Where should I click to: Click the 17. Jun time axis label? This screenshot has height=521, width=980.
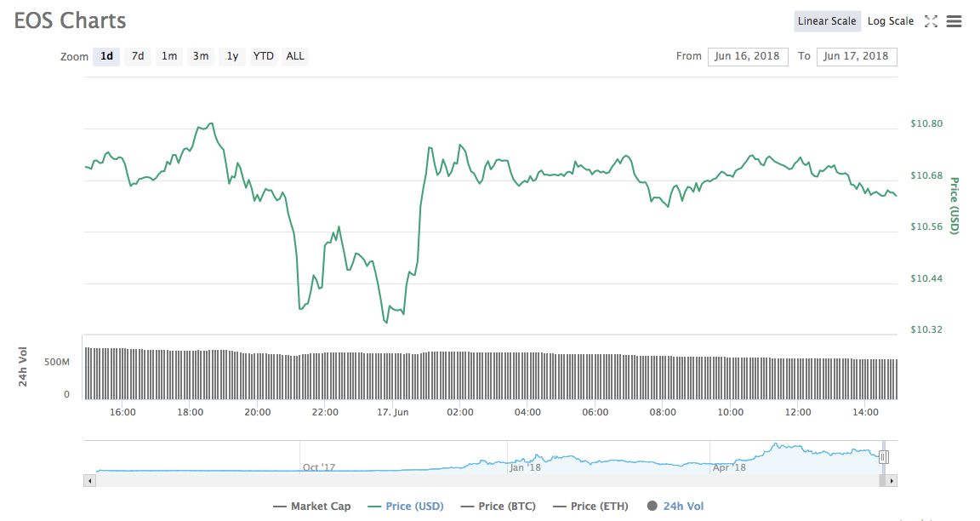coord(392,413)
